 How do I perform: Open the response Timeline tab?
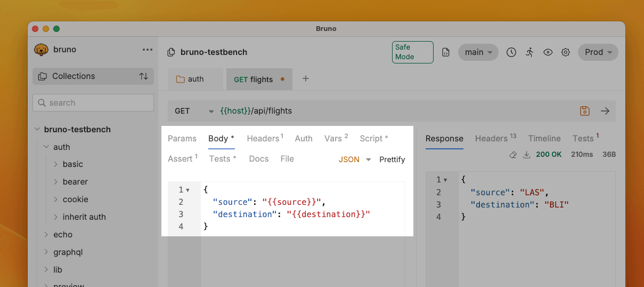(x=544, y=139)
